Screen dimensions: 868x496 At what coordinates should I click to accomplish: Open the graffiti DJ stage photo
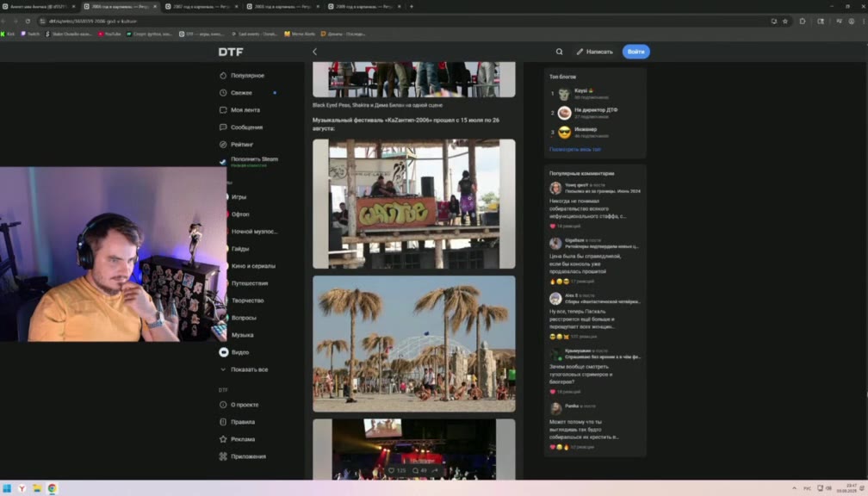[x=414, y=204]
